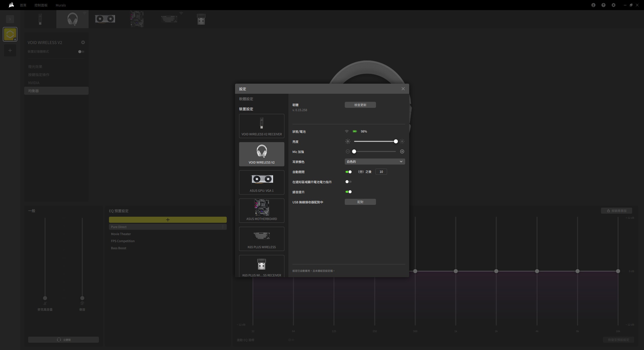This screenshot has height=350, width=644.
Task: Click the sidetone mute icon under sidetone slider
Action: coord(82,303)
